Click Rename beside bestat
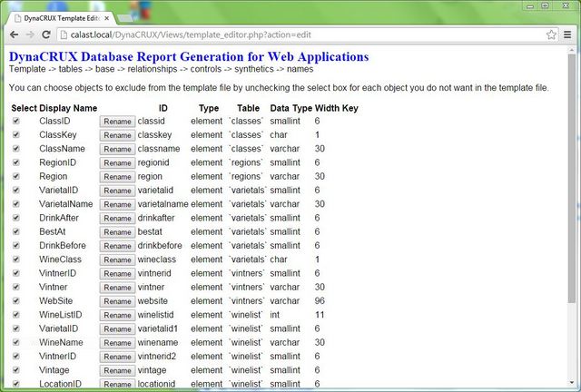Viewport: 581px width, 392px height. click(117, 232)
